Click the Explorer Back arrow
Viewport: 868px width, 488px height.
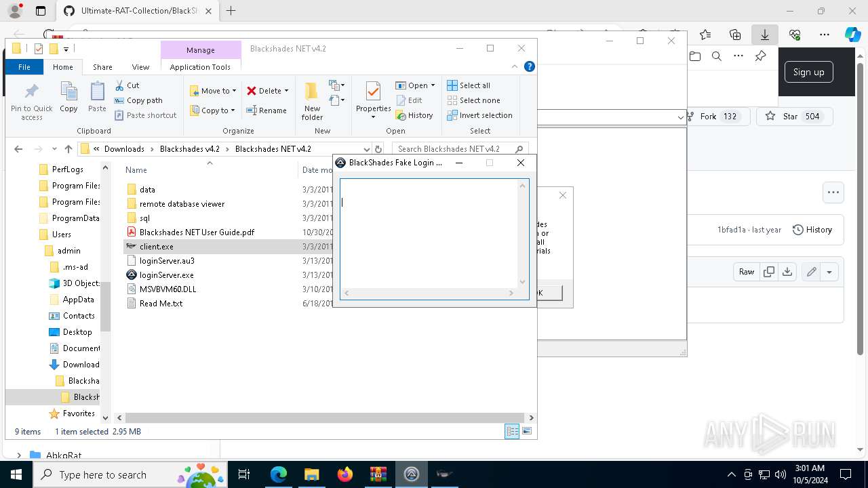[18, 149]
